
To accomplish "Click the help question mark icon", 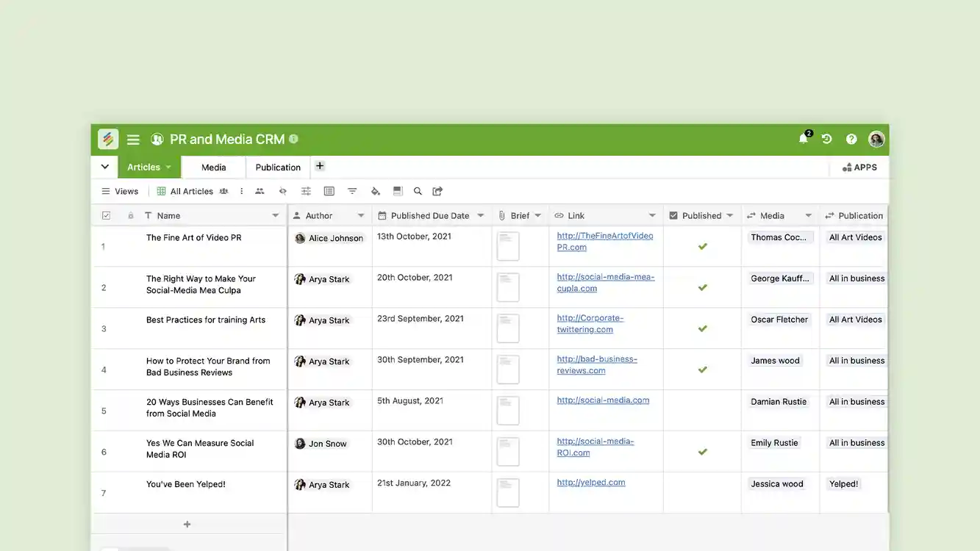I will (x=851, y=138).
